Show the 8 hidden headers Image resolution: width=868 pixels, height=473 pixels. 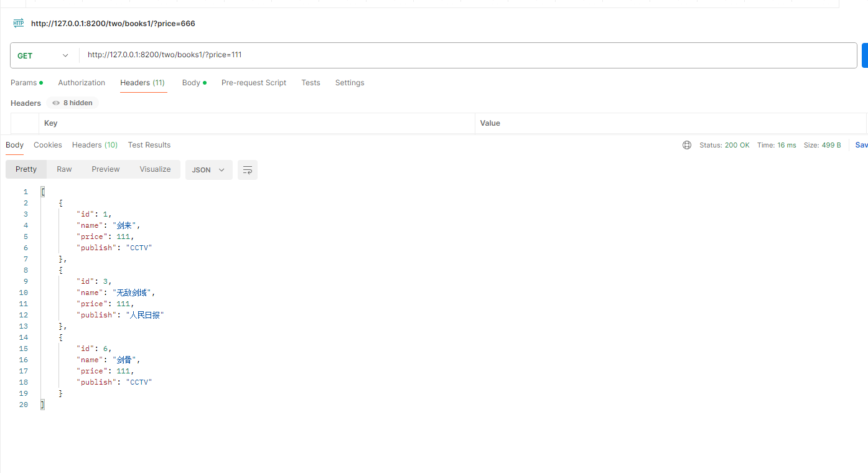click(72, 103)
